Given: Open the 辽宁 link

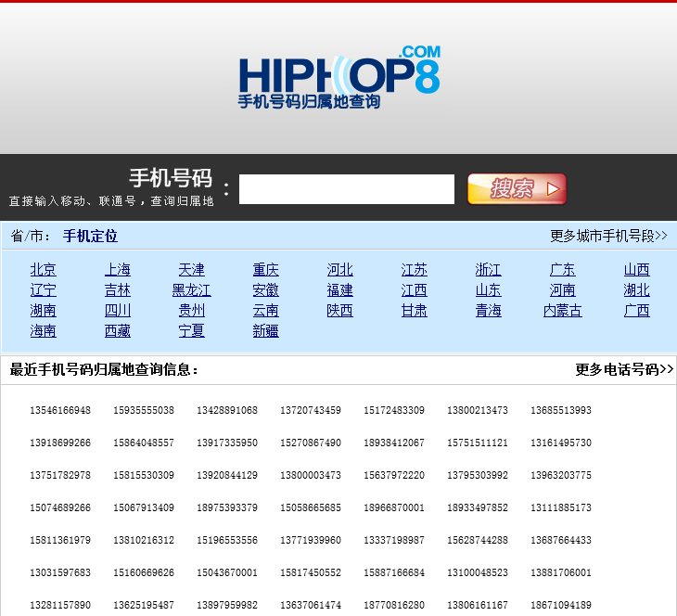Looking at the screenshot, I should [x=44, y=289].
